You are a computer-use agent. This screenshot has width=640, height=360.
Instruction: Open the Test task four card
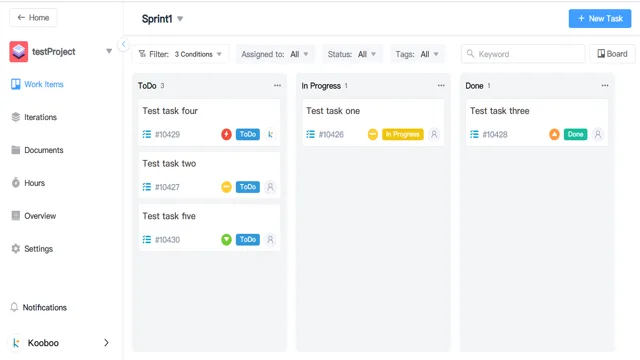coord(209,122)
